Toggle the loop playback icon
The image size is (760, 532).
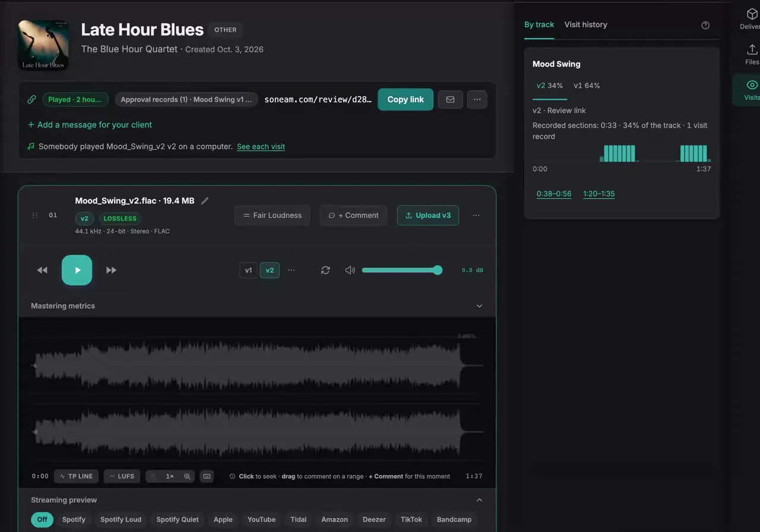(x=325, y=270)
